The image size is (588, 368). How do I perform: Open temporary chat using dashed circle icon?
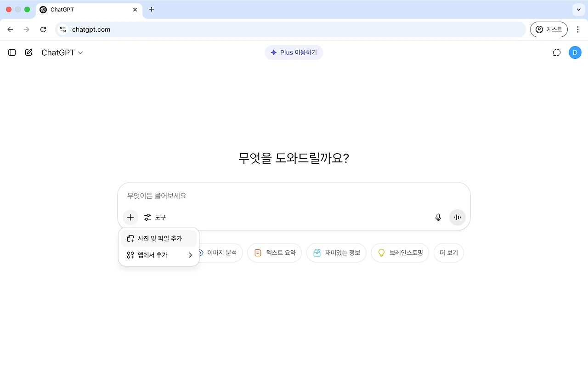pyautogui.click(x=557, y=52)
